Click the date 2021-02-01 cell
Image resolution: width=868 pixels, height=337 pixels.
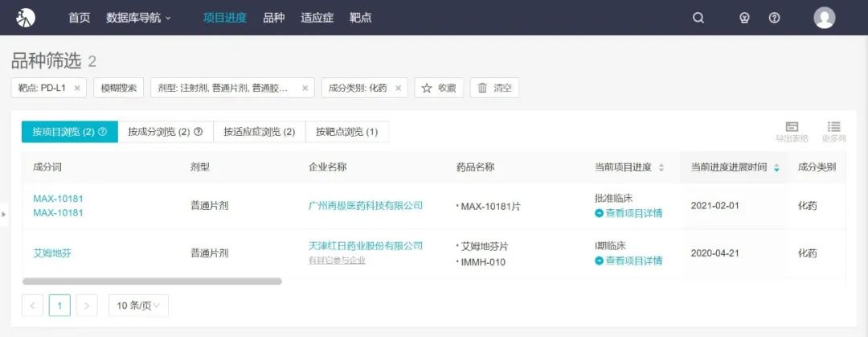[x=714, y=206]
